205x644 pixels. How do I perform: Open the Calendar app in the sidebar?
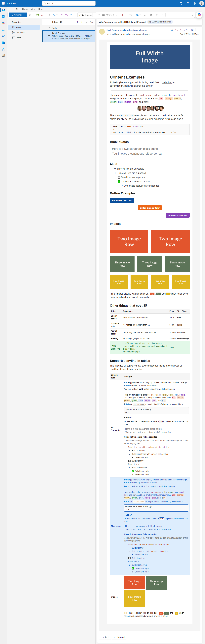(x=3, y=16)
